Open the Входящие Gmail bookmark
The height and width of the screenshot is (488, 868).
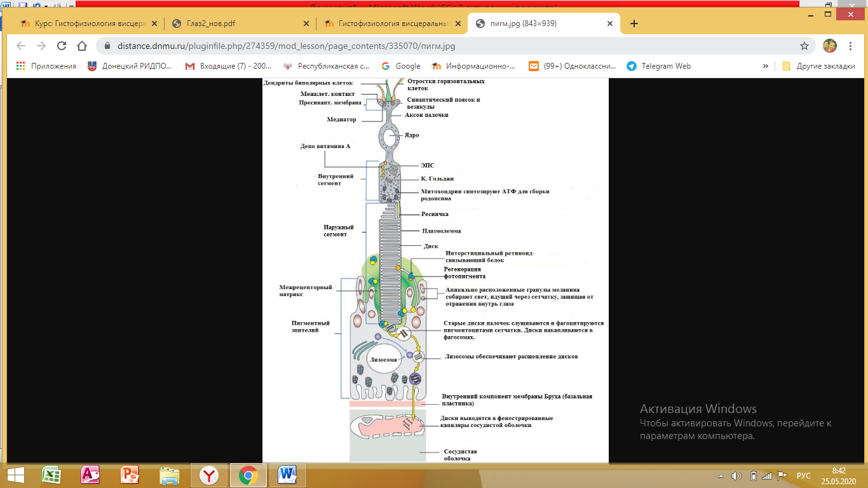pos(228,66)
